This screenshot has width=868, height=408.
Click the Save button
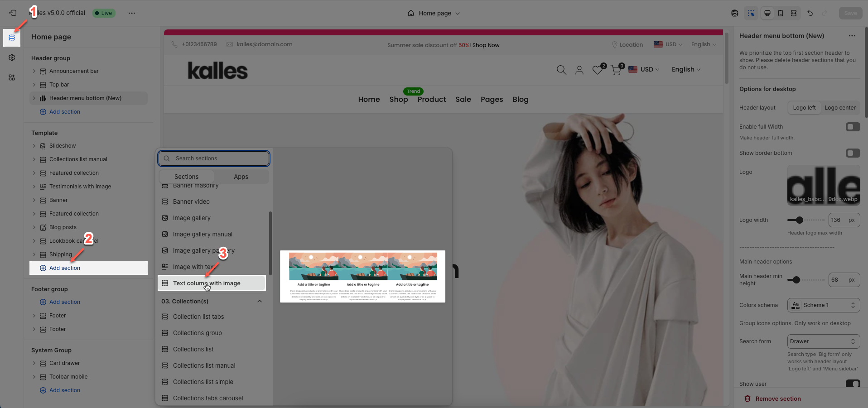(850, 13)
